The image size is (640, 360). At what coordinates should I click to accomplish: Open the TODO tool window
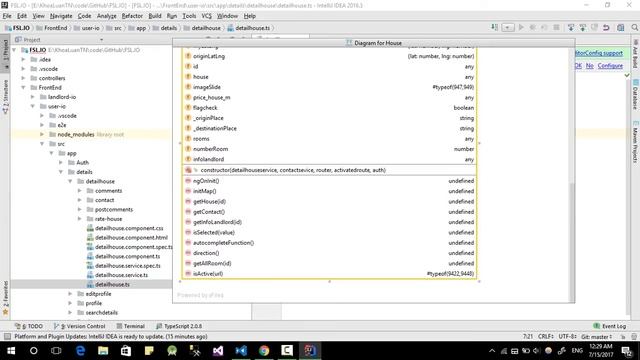[x=29, y=326]
